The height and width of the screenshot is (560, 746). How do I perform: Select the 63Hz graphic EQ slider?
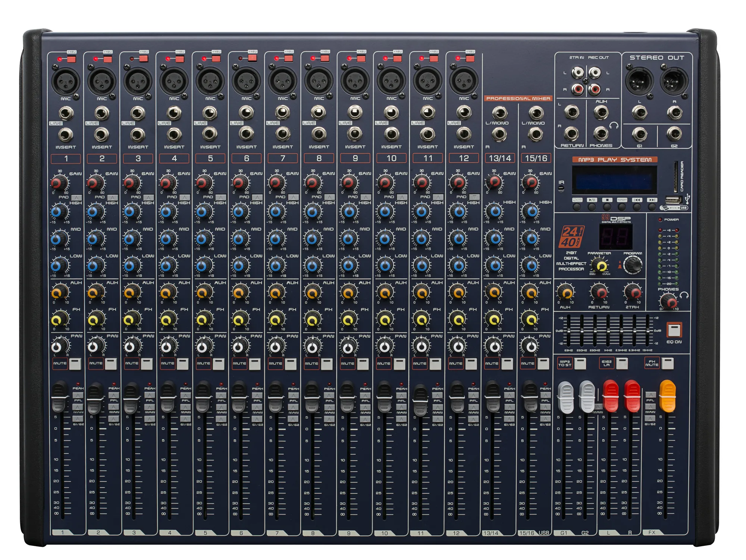(568, 330)
